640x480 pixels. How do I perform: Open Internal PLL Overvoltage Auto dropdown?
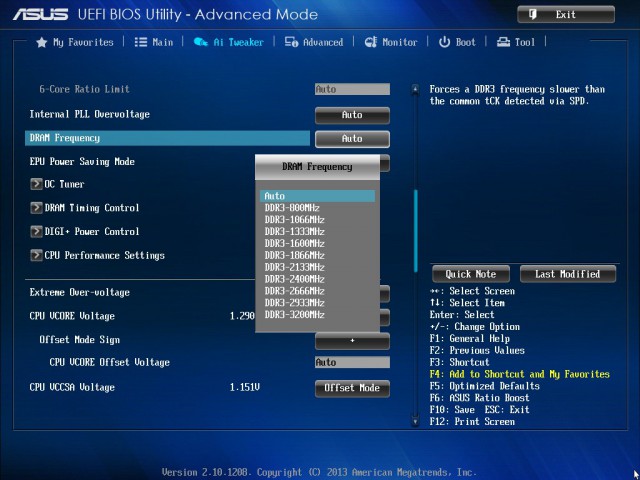tap(352, 115)
